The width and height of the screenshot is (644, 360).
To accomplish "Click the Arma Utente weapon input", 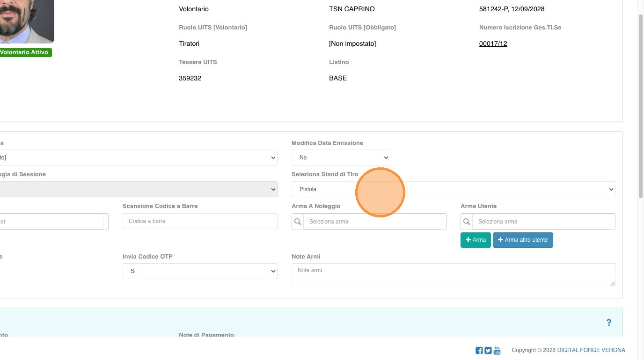I will 541,222.
